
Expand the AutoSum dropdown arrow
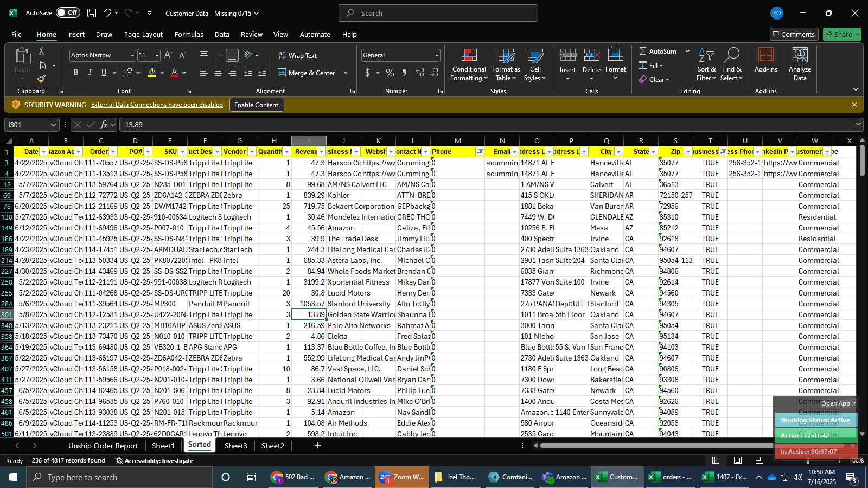point(687,51)
